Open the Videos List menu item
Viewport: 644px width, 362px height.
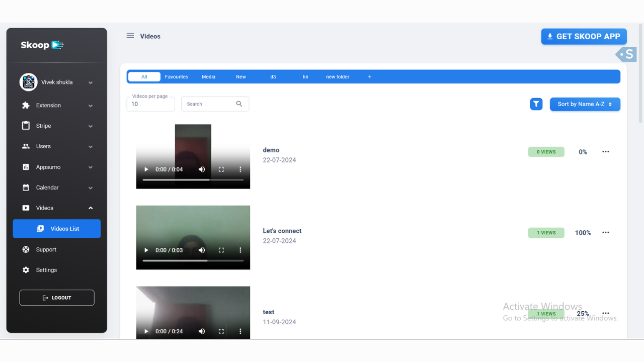pyautogui.click(x=57, y=229)
